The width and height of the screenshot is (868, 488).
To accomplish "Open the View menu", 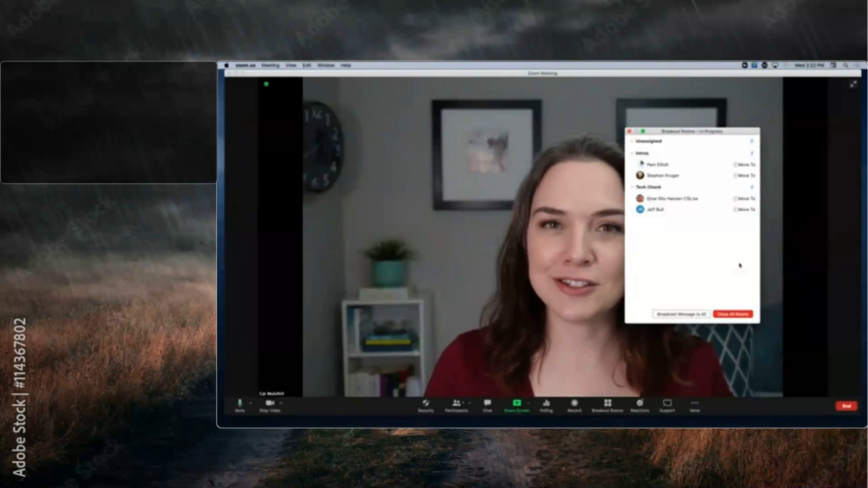I will tap(291, 66).
